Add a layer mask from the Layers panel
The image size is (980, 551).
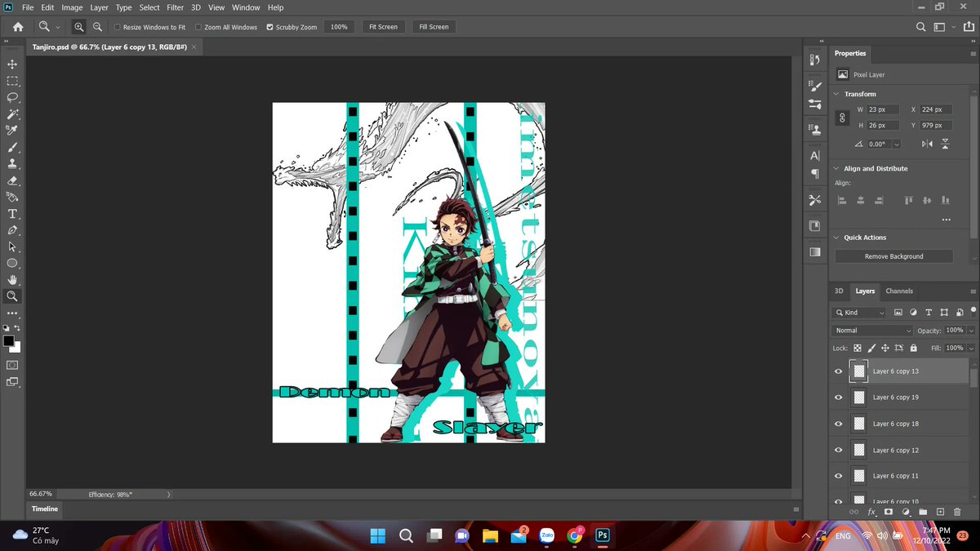pyautogui.click(x=889, y=512)
